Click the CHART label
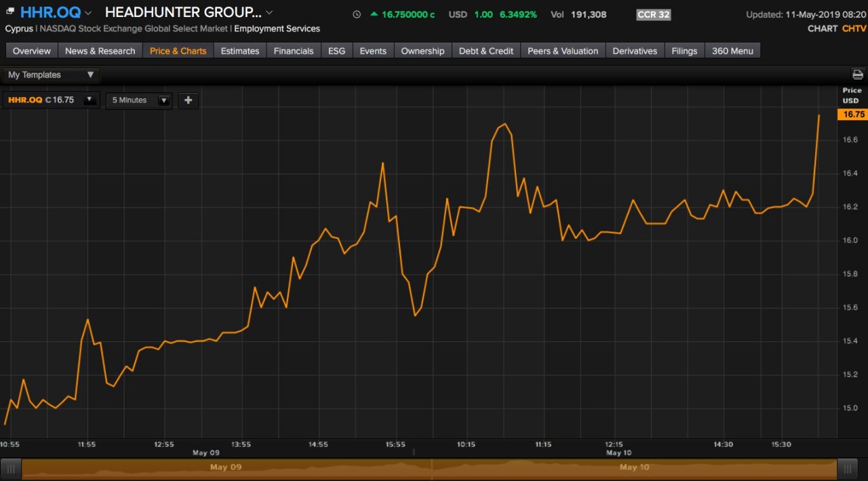 click(x=823, y=28)
